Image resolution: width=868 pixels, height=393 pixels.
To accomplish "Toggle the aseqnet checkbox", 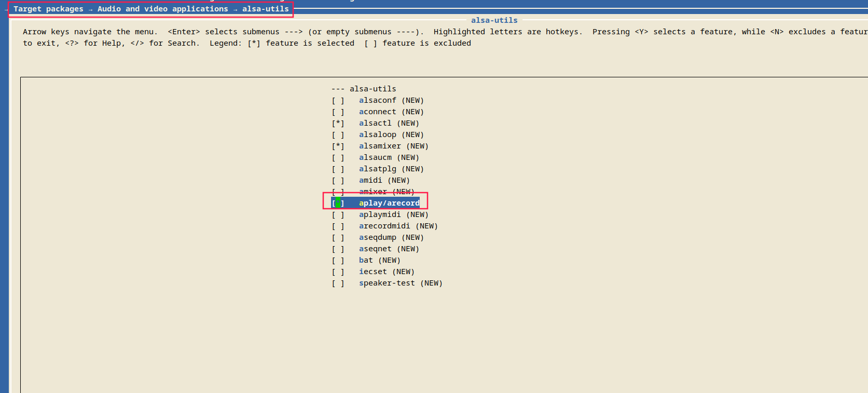I will tap(338, 249).
